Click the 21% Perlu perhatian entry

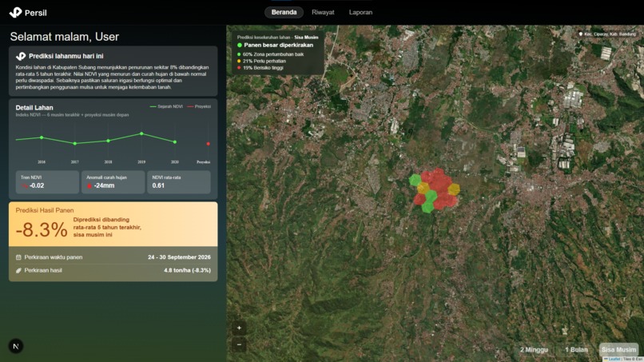[x=261, y=61]
